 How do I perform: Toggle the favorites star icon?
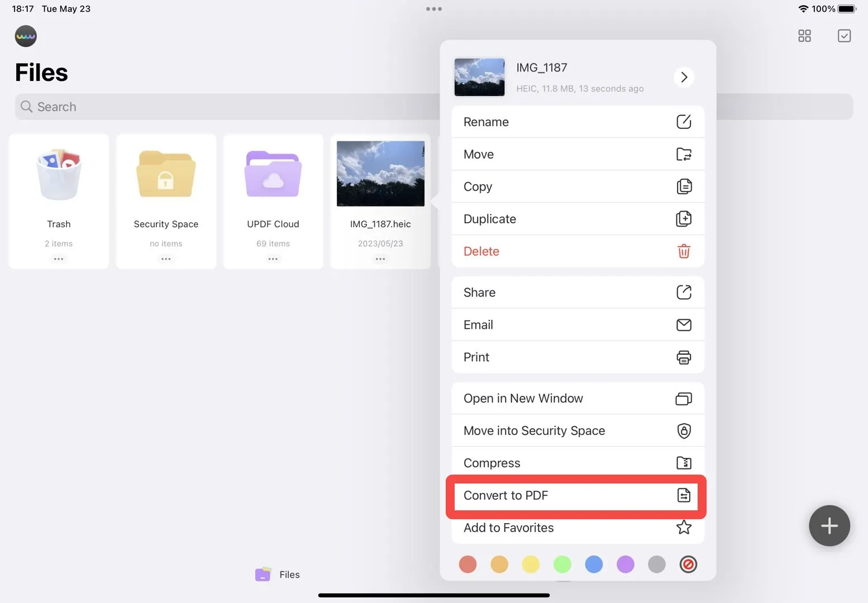tap(684, 527)
